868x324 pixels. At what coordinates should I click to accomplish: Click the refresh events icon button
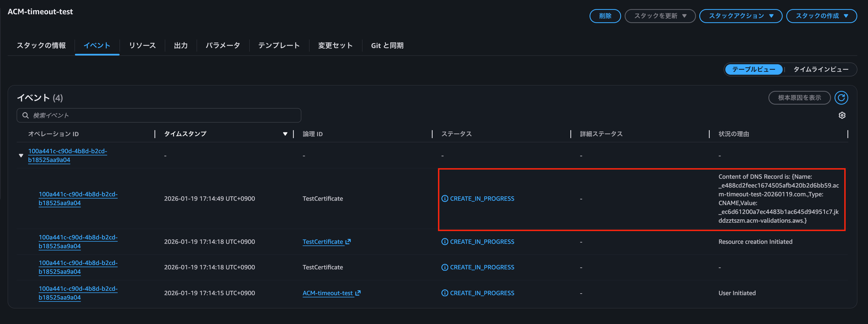point(841,98)
